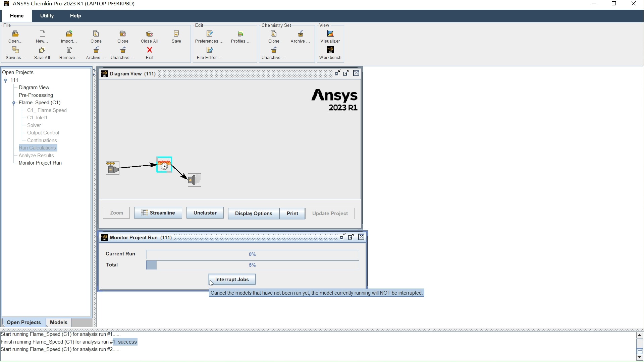The height and width of the screenshot is (362, 644).
Task: Select Run Calculations tree item
Action: 37,148
